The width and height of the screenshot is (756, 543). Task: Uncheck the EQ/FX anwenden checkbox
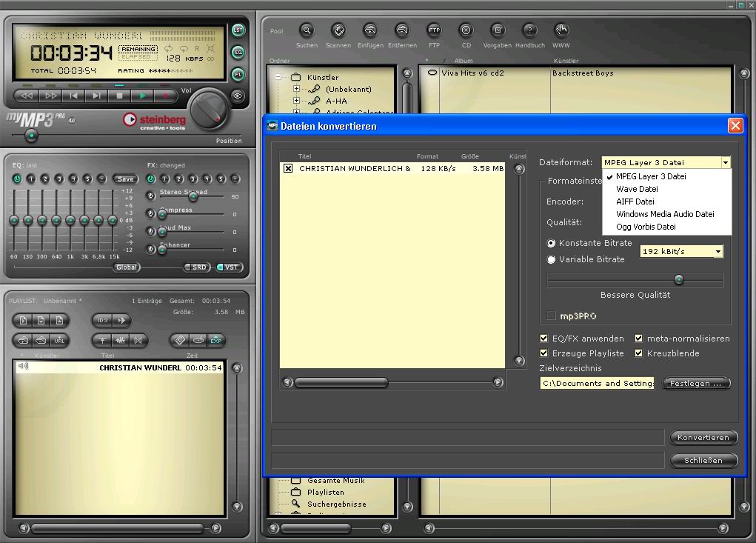(543, 338)
